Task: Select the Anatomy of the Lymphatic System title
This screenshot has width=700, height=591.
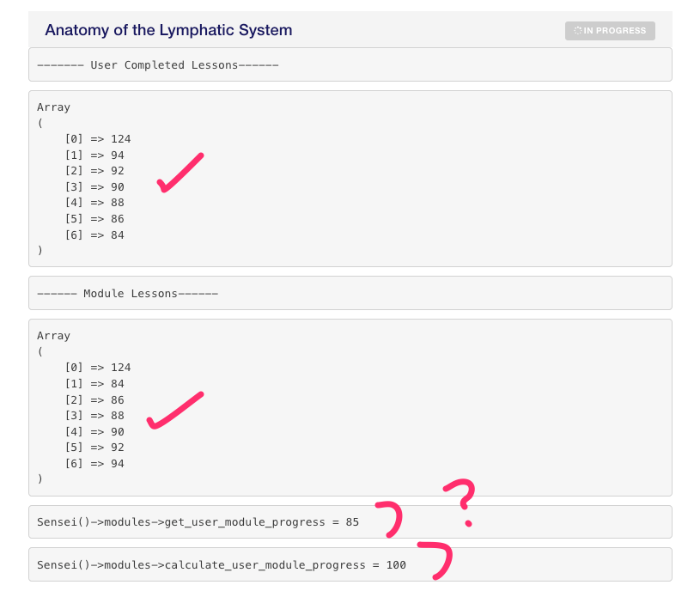Action: [168, 30]
